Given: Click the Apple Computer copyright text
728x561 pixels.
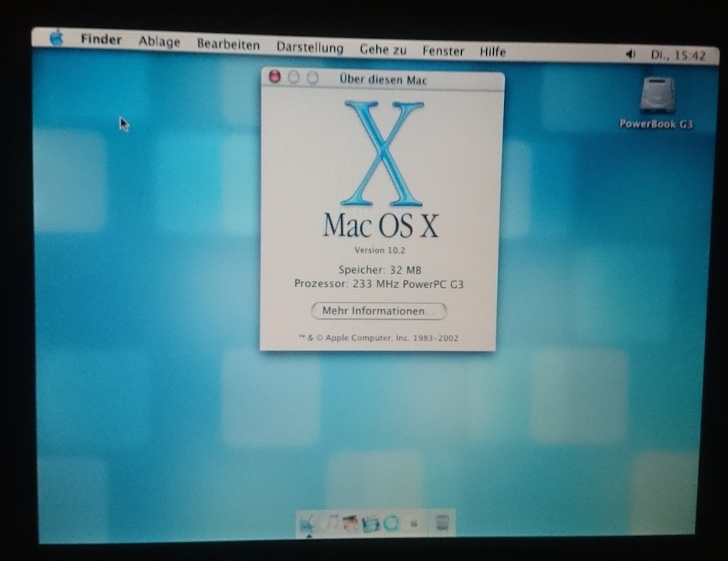Looking at the screenshot, I should 378,338.
